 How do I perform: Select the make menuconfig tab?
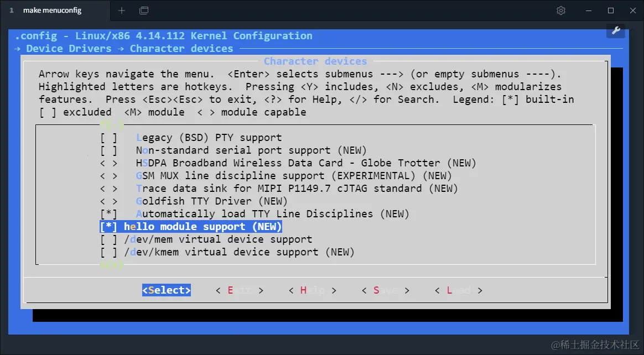52,11
